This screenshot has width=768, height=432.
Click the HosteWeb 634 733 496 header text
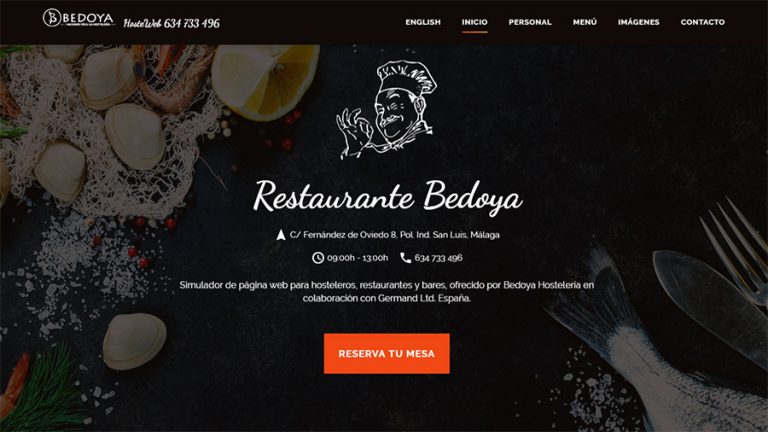(171, 23)
